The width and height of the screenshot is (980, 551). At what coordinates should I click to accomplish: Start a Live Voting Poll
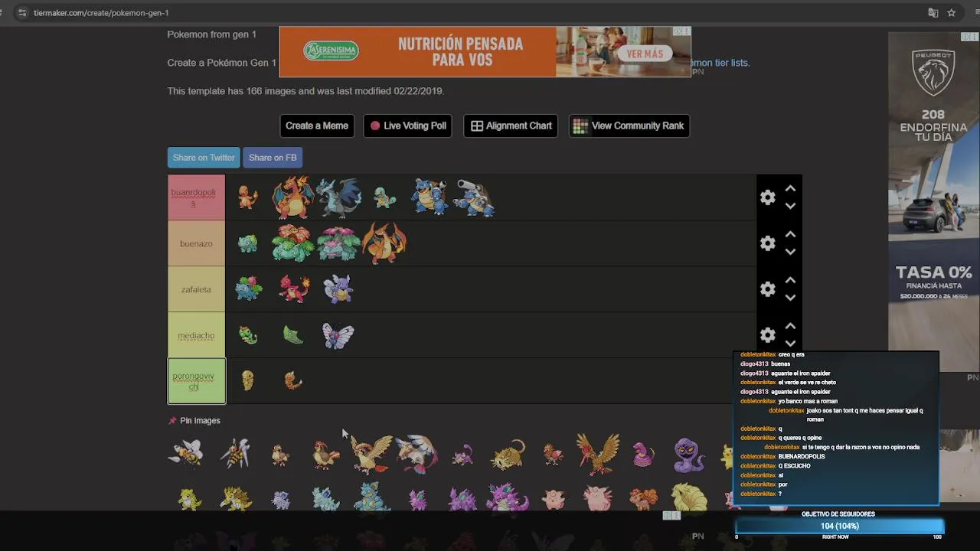[407, 126]
